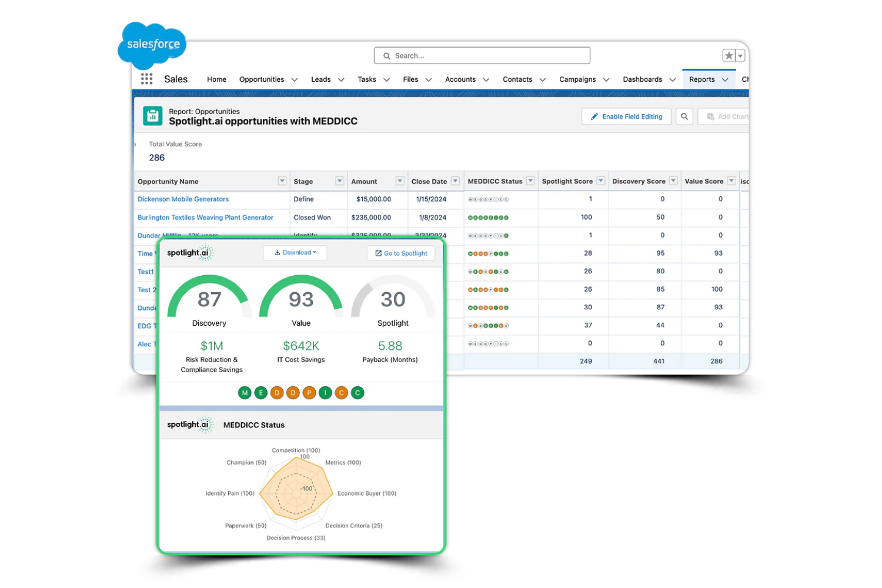Click the green report clipboard icon
The image size is (882, 588).
click(x=153, y=116)
